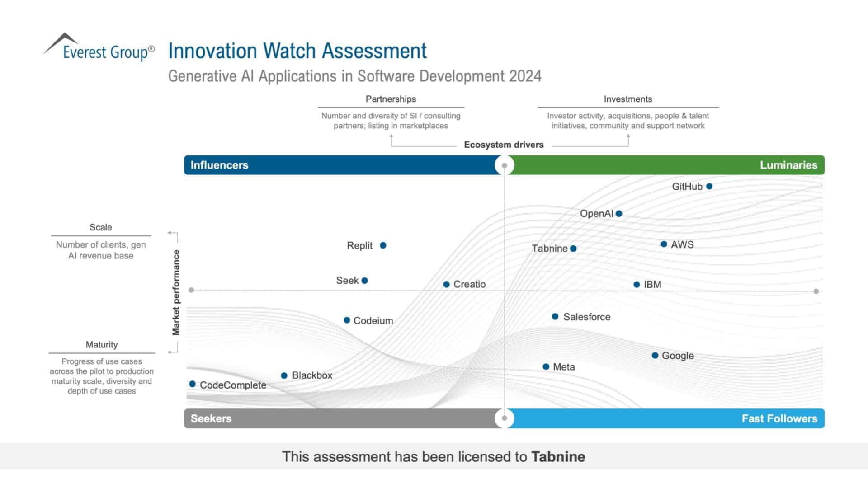Click the bold Tabnine licensing text
Screen dimensions: 868x488
(x=558, y=457)
